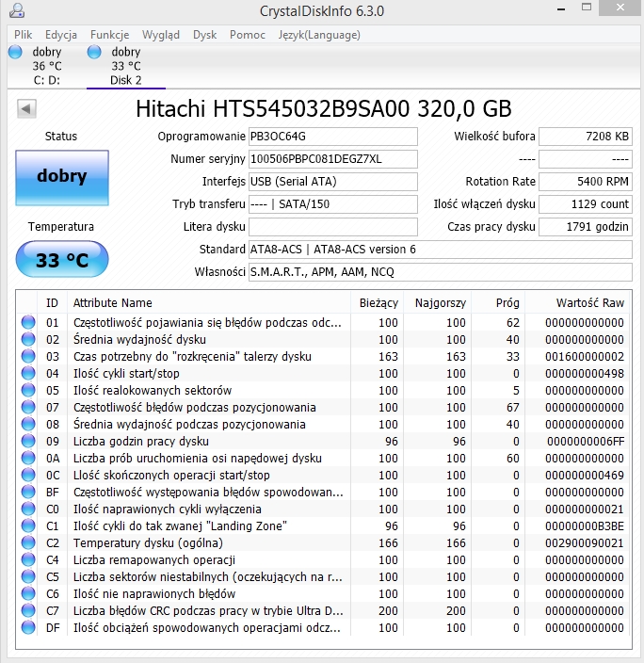Image resolution: width=644 pixels, height=663 pixels.
Task: Click the blue dobry health status button
Action: coord(62,178)
